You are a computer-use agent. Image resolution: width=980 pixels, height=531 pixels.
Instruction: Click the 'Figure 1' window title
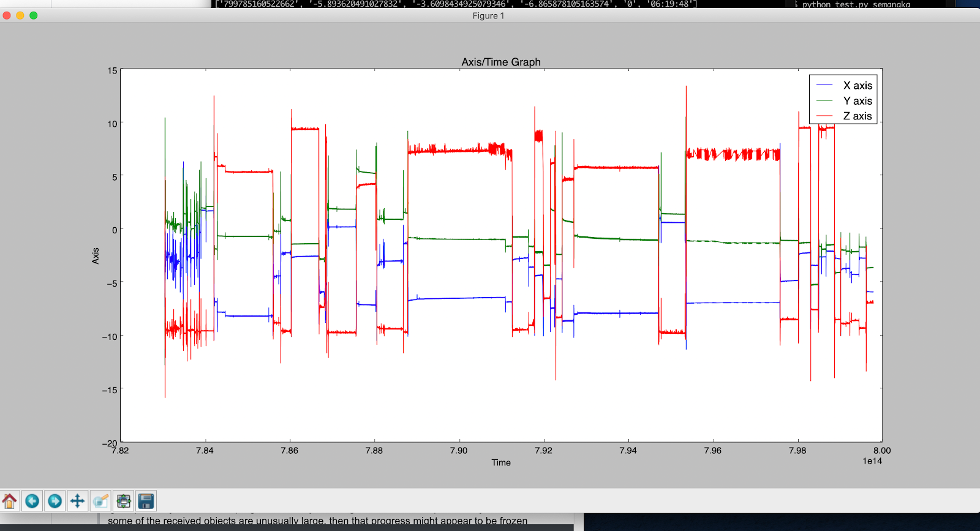pyautogui.click(x=488, y=16)
